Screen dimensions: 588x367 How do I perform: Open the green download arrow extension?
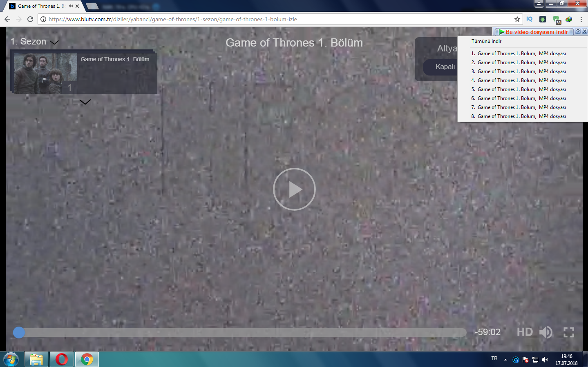point(543,19)
